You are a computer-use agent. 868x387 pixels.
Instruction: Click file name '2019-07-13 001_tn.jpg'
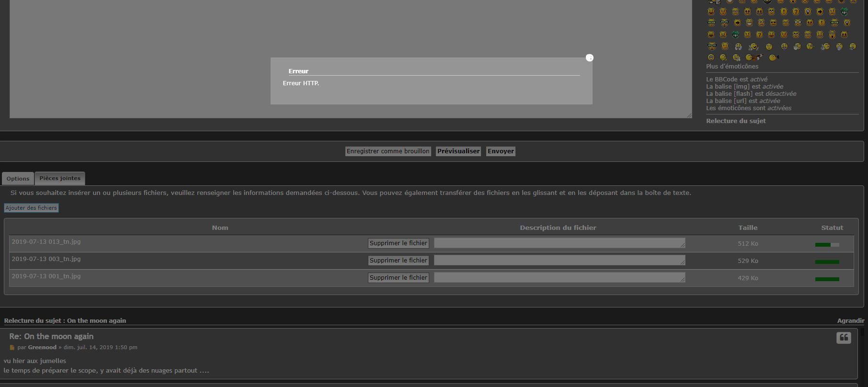click(x=46, y=276)
